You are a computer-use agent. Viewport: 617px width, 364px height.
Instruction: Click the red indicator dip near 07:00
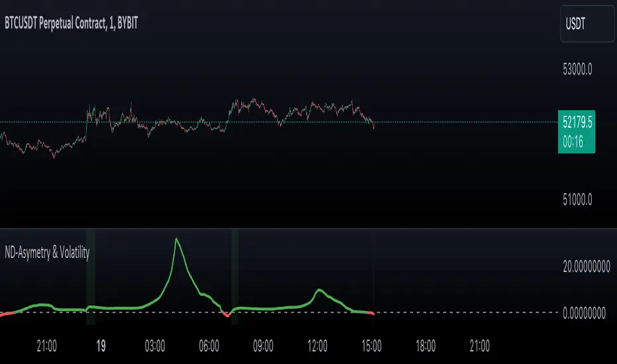227,314
